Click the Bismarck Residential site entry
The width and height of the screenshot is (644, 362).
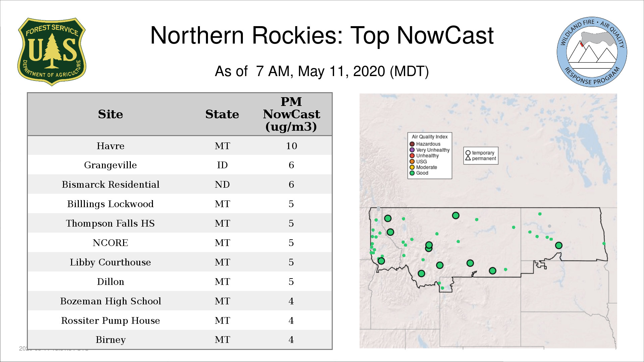click(110, 184)
